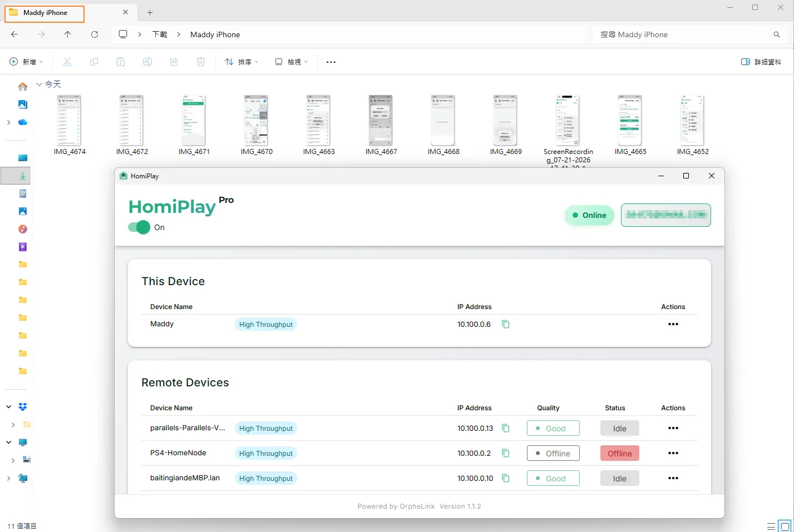Go back in File Explorer
Screen dimensions: 794x532
coord(14,34)
